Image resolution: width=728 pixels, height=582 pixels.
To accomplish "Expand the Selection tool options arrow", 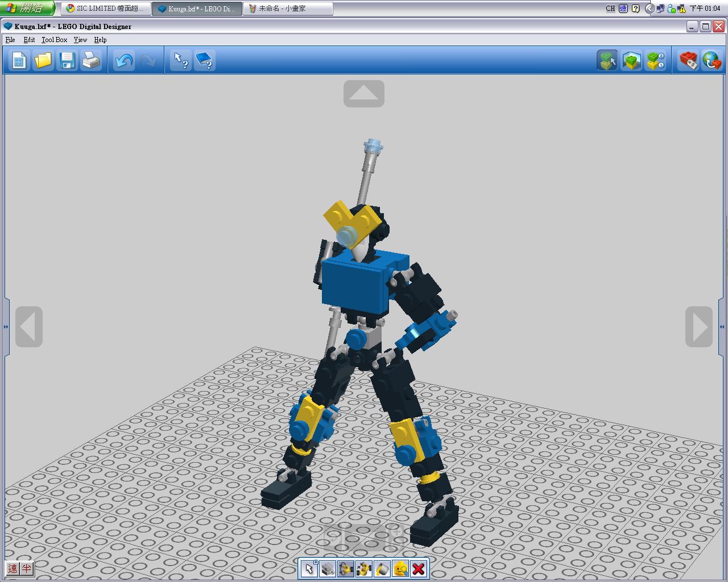I will pos(316,562).
